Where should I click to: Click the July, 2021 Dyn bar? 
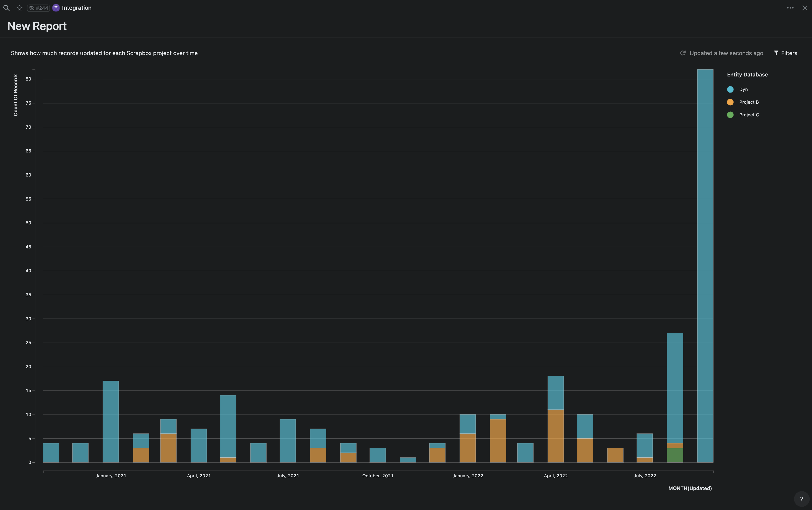click(288, 441)
